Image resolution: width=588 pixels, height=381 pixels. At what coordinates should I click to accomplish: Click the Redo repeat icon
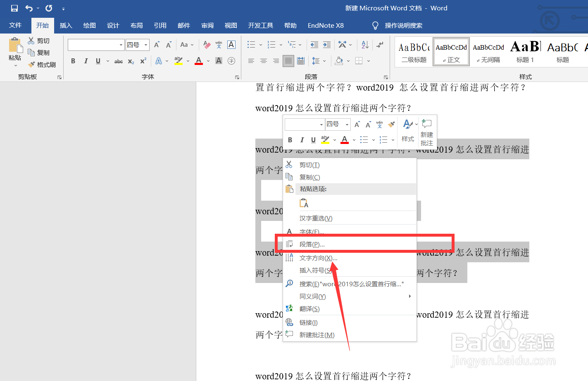pos(49,8)
